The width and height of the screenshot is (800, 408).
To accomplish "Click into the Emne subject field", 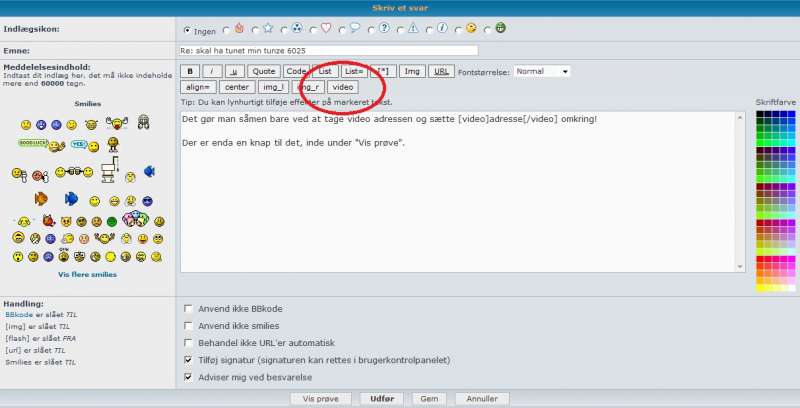I will click(x=328, y=50).
